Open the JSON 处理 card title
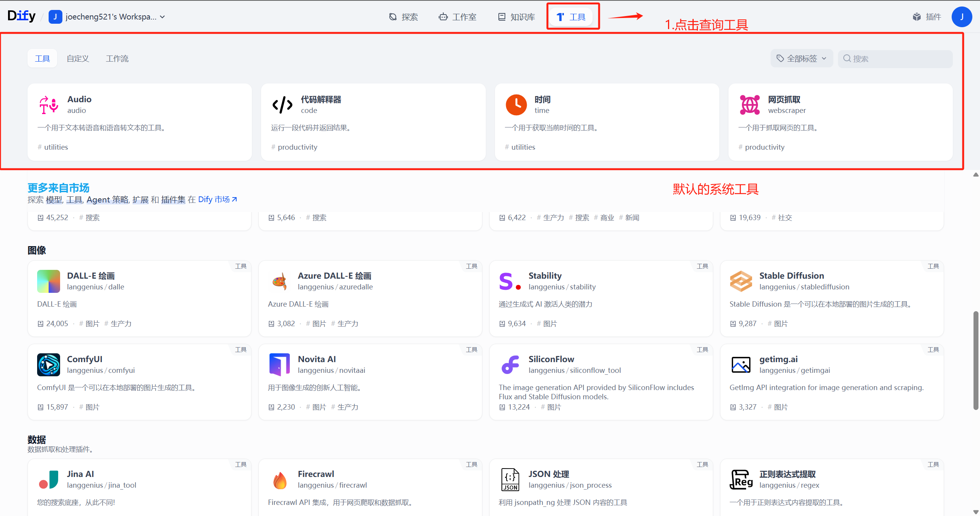The image size is (980, 516). pyautogui.click(x=549, y=474)
